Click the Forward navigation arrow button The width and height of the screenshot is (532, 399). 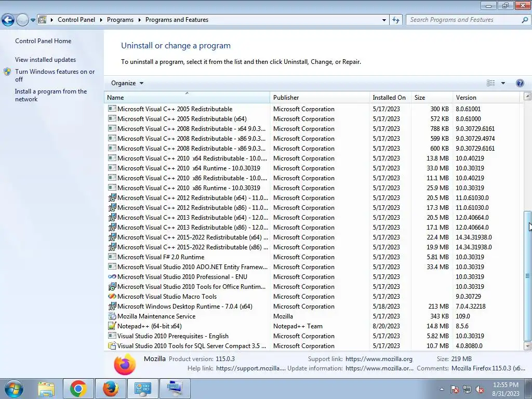click(22, 20)
